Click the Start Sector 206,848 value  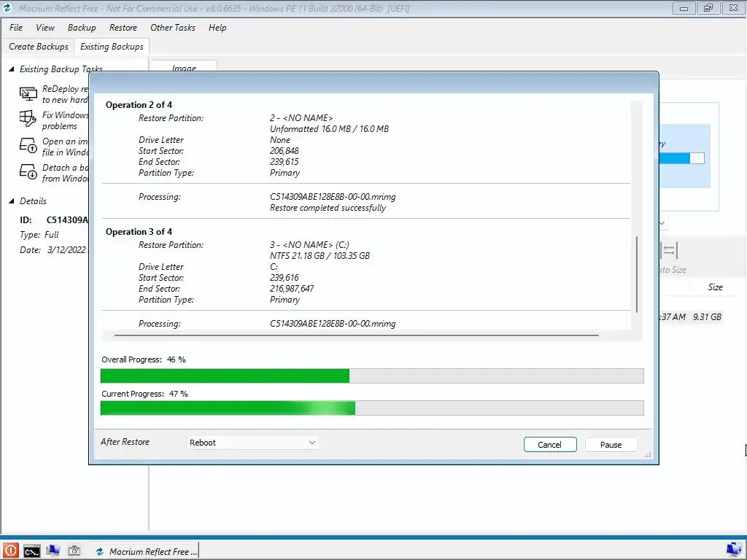(285, 151)
